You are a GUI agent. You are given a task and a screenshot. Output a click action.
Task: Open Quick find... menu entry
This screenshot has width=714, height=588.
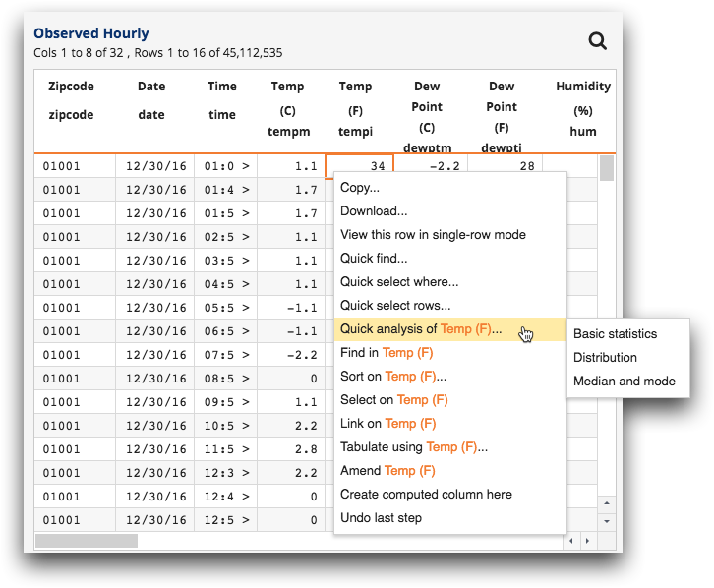[449, 259]
